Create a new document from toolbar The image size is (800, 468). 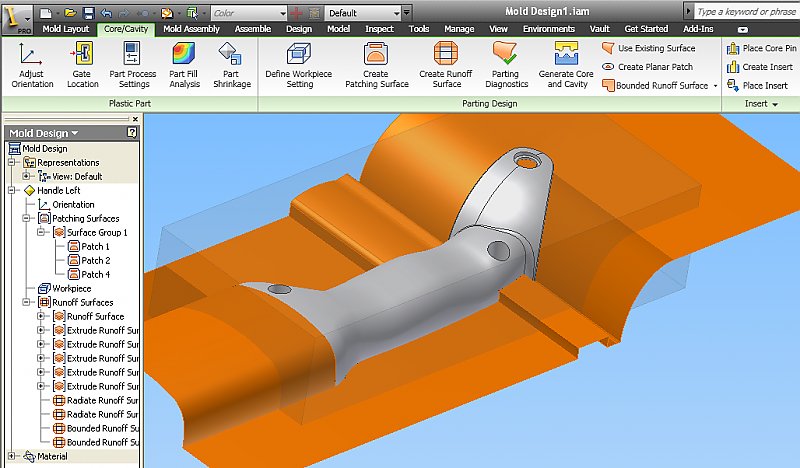click(45, 13)
